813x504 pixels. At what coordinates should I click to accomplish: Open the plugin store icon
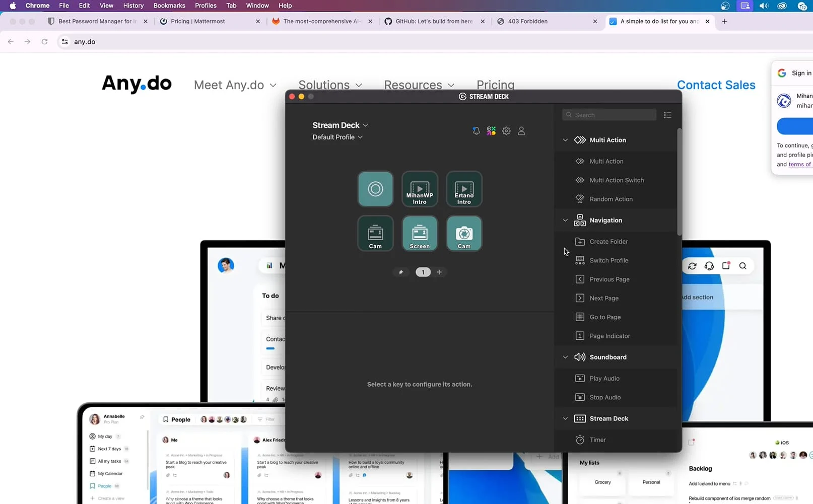point(491,130)
